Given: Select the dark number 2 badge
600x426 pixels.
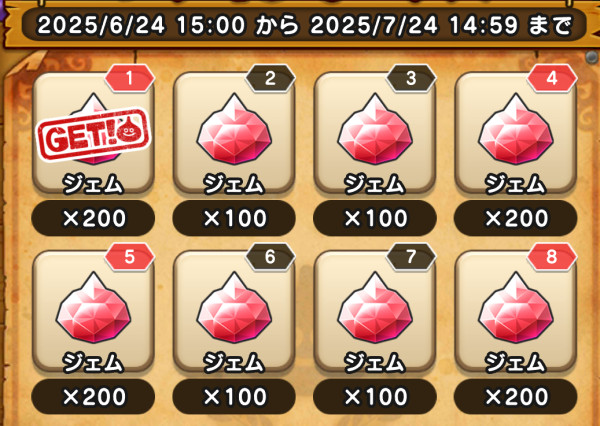Looking at the screenshot, I should coord(271,78).
